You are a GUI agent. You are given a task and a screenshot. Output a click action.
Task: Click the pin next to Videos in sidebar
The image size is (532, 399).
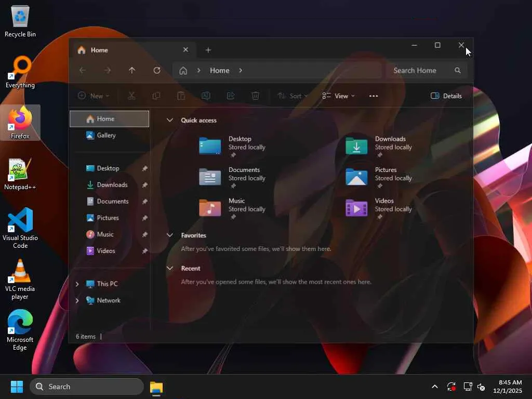click(x=144, y=251)
